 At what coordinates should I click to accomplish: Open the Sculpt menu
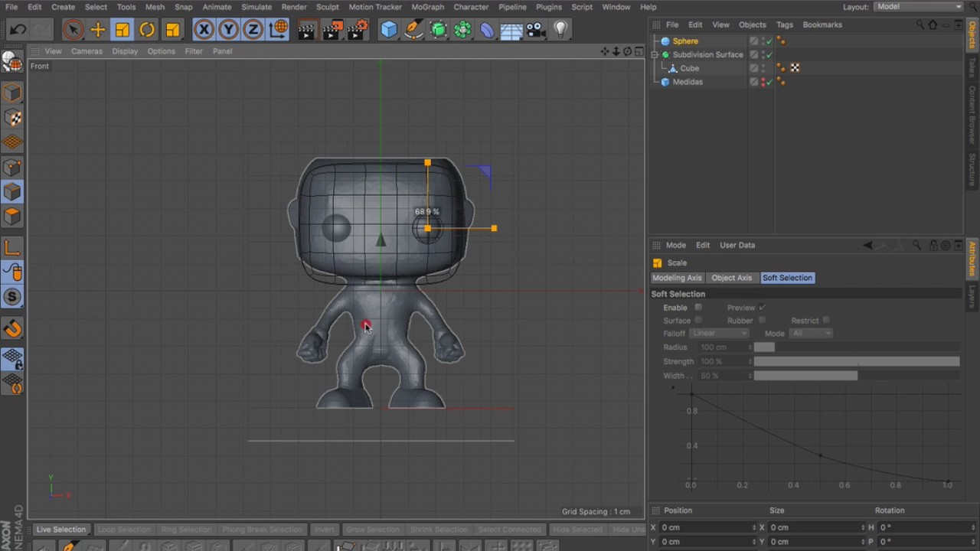(x=327, y=7)
